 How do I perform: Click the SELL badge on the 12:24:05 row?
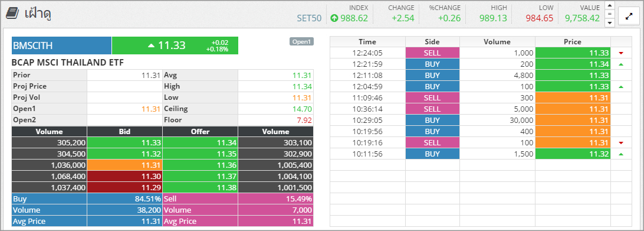click(432, 53)
